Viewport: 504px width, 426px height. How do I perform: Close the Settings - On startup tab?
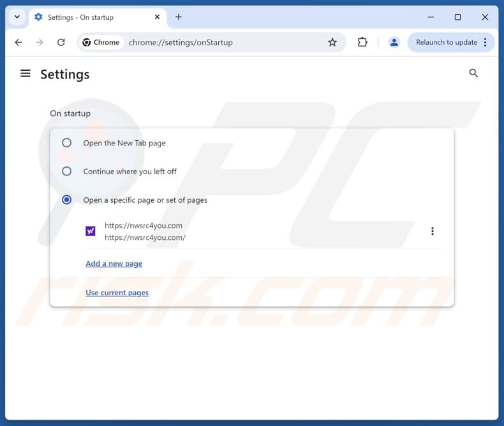click(157, 17)
